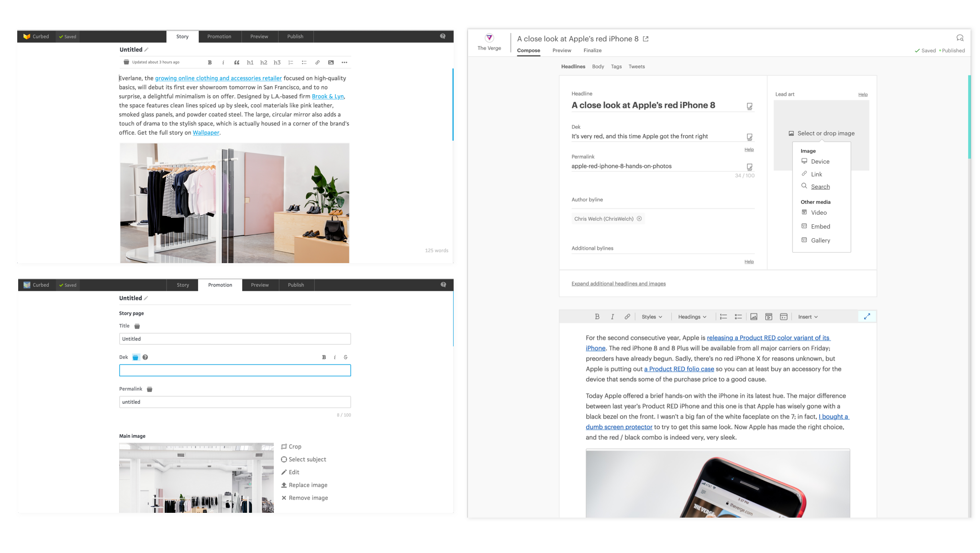Screen dimensions: 980x553
Task: Switch to Story tab in bottom Curbed window
Action: point(183,285)
